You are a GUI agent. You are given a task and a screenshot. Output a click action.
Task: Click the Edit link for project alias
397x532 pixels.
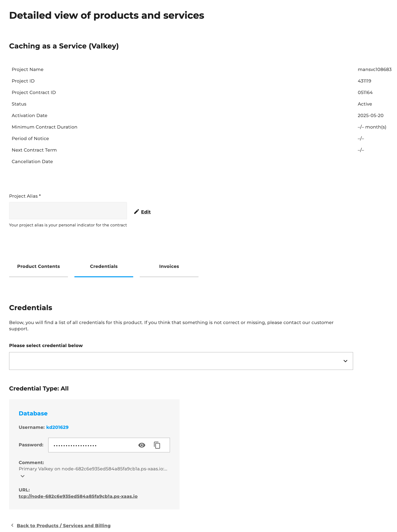tap(146, 212)
